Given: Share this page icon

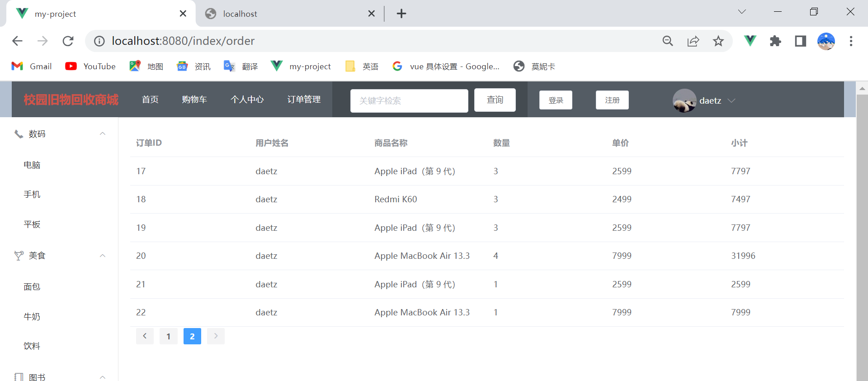Looking at the screenshot, I should (x=693, y=41).
